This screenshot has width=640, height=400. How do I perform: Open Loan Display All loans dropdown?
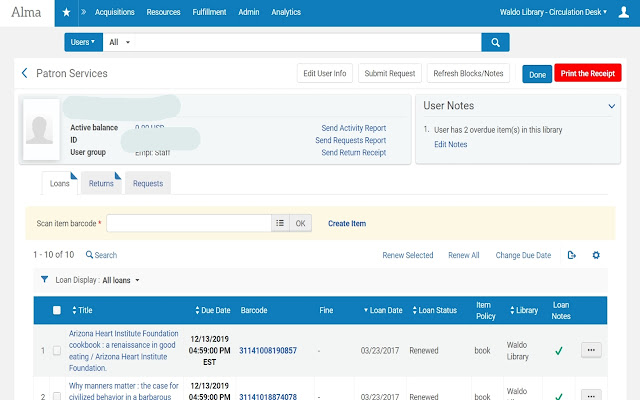120,280
